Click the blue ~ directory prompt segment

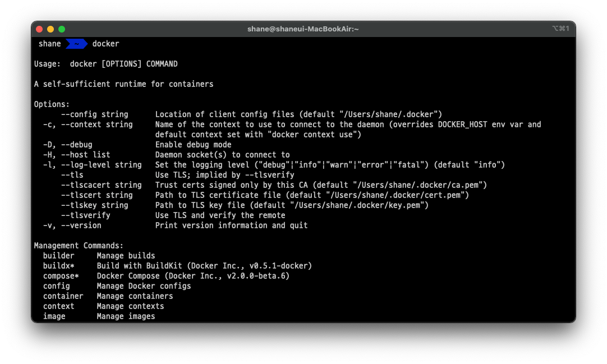pos(77,44)
